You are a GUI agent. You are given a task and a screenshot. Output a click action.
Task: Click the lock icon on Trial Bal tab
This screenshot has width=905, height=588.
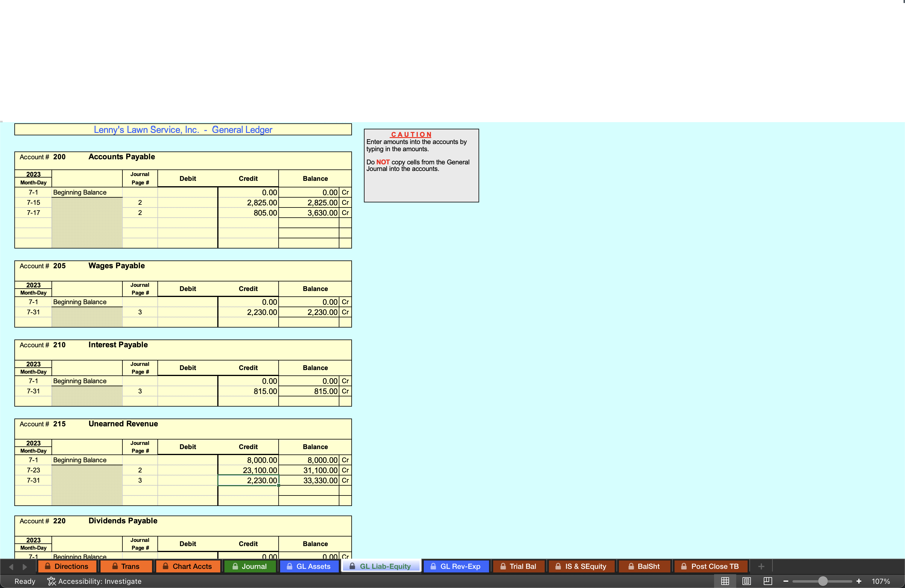(503, 566)
